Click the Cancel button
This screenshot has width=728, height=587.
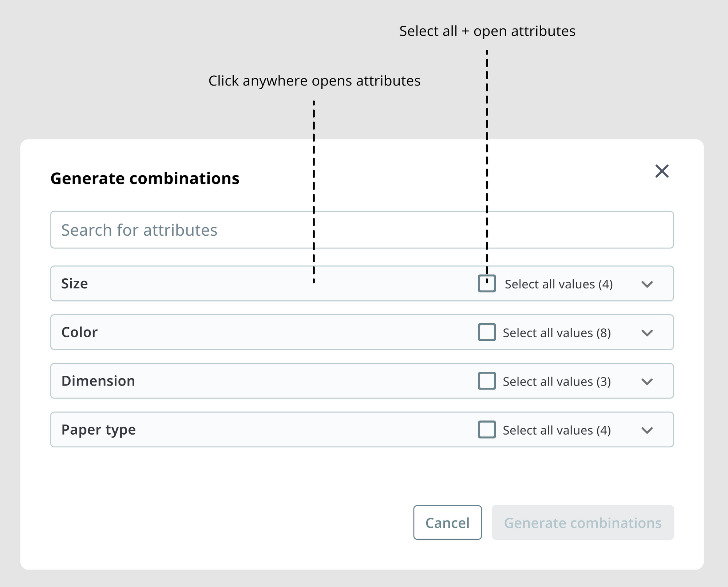coord(447,523)
